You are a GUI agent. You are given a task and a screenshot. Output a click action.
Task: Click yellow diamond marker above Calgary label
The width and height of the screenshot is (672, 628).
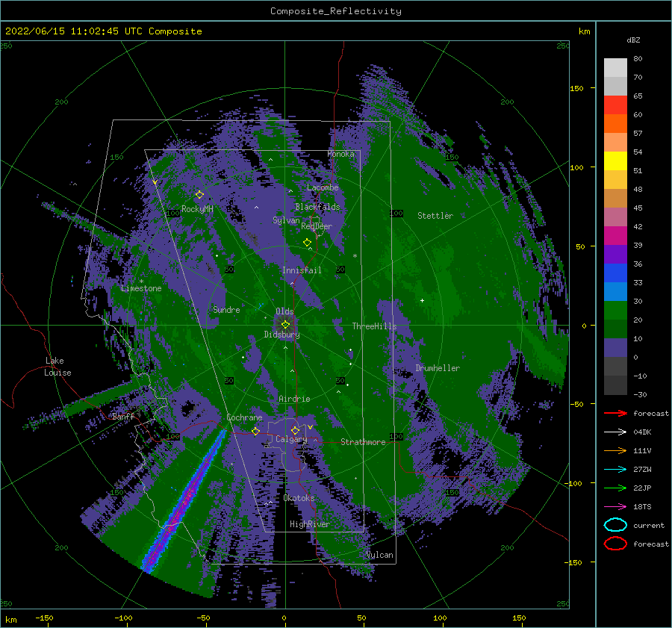click(x=295, y=430)
